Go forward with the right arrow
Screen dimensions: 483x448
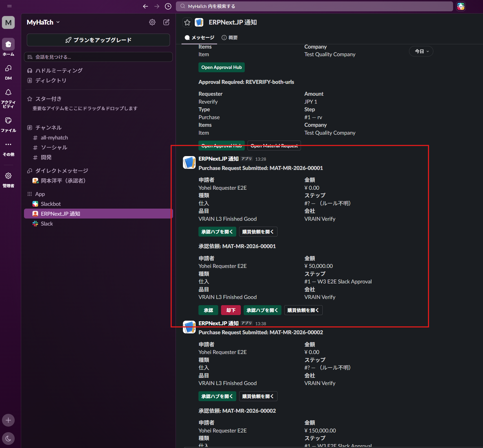click(157, 6)
